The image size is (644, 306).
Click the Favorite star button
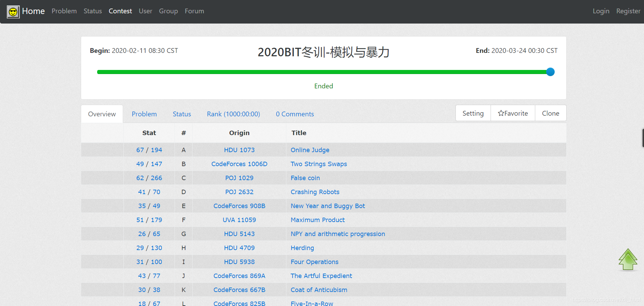[x=513, y=113]
